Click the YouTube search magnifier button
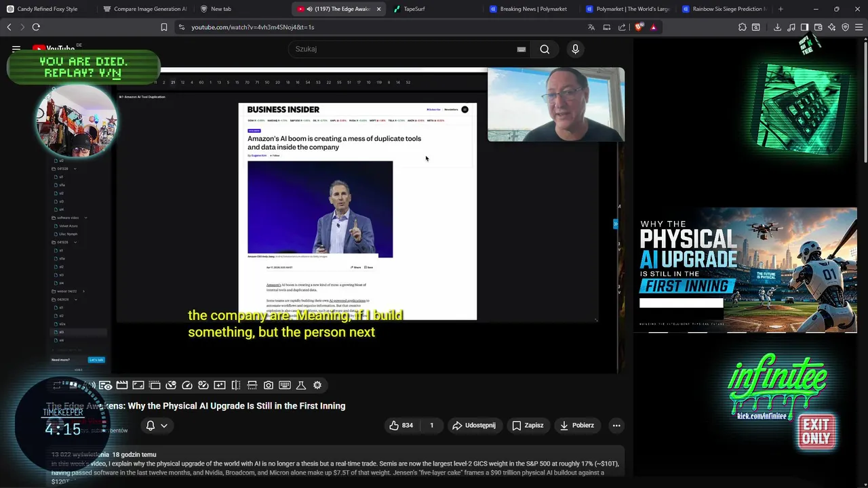This screenshot has height=488, width=868. 545,49
